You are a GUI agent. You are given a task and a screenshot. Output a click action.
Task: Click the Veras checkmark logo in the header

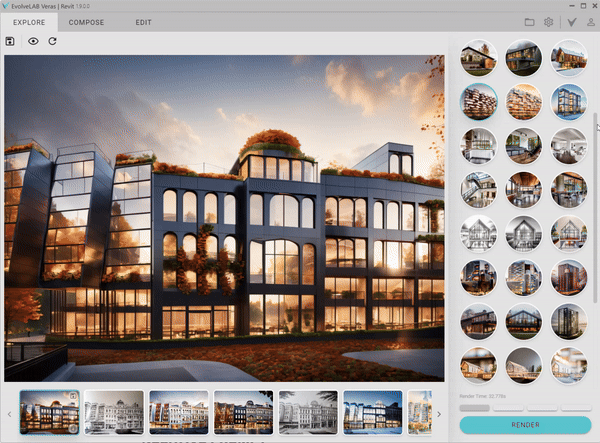[572, 22]
